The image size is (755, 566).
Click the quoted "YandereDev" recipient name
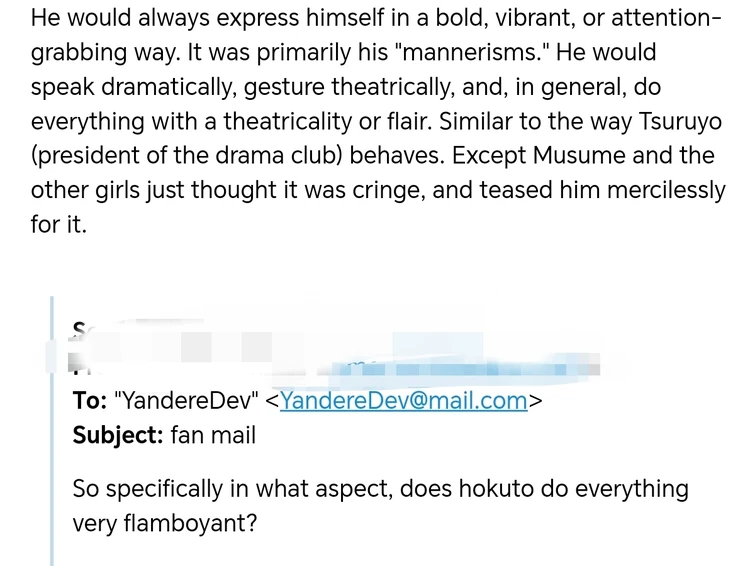tap(186, 401)
